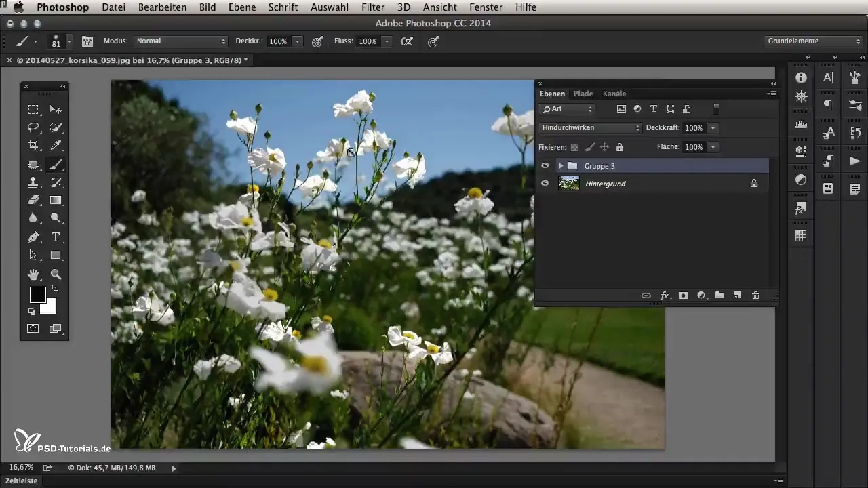Image resolution: width=868 pixels, height=488 pixels.
Task: Reset default foreground and background colors
Action: pos(31,312)
